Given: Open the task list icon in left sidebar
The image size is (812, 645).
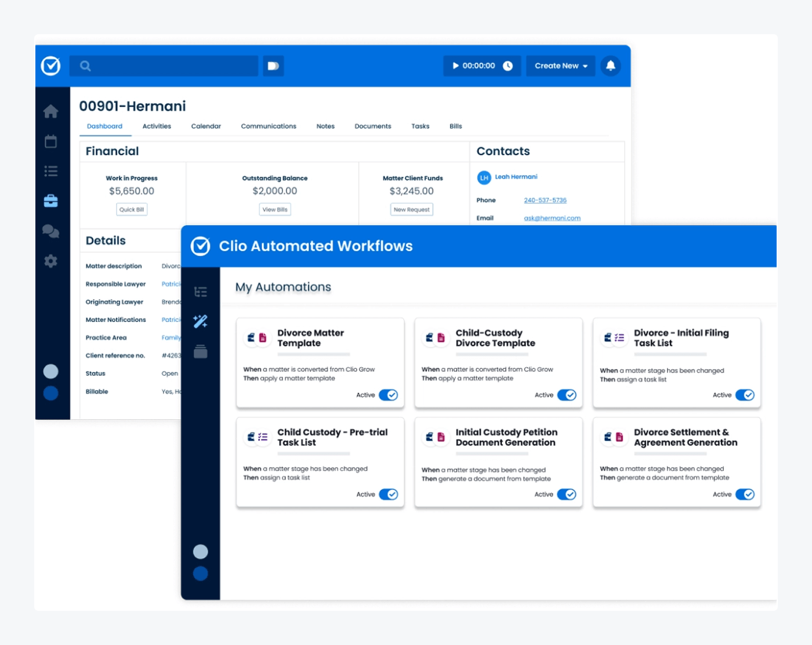Looking at the screenshot, I should coord(51,171).
